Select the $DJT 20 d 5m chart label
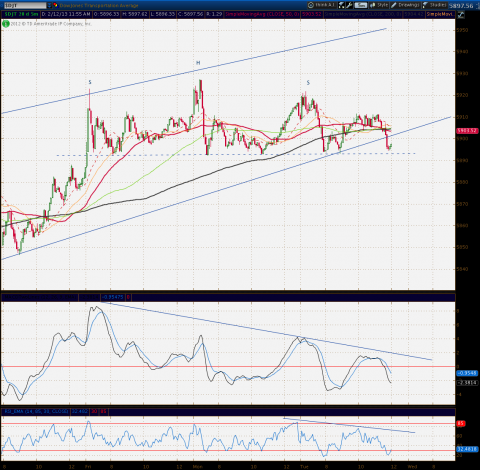Viewport: 480px width, 470px height. click(21, 14)
